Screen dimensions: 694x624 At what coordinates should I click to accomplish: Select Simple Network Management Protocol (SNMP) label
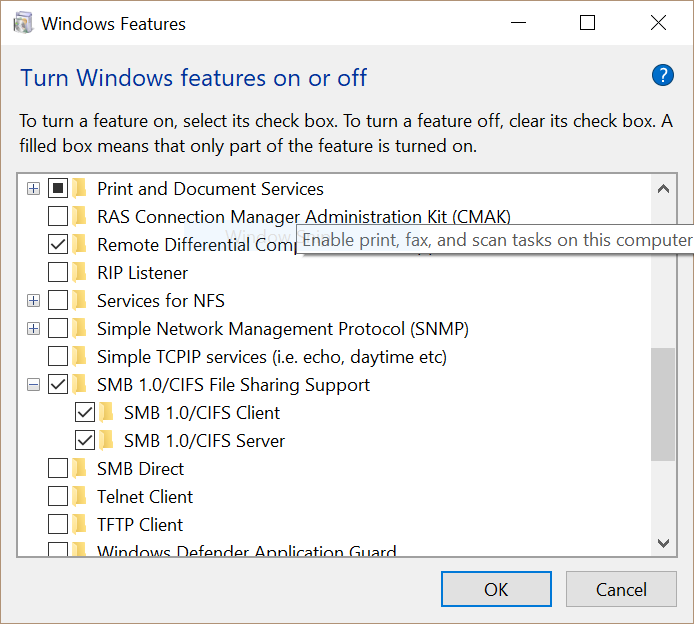point(283,328)
